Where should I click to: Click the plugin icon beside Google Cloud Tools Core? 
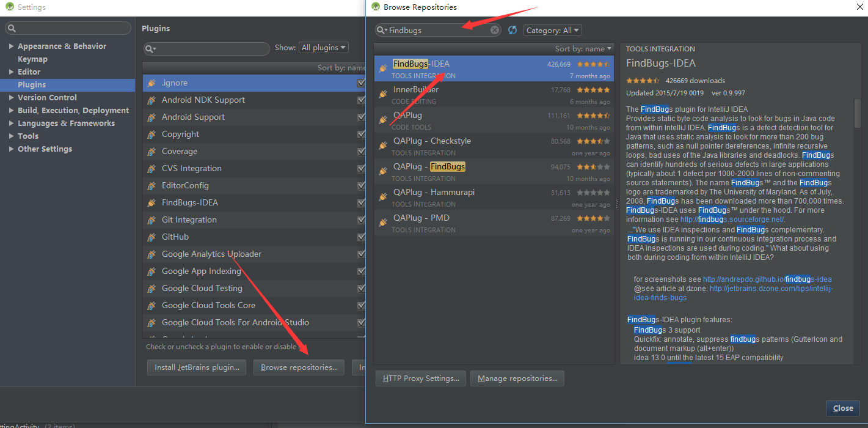[x=151, y=306]
